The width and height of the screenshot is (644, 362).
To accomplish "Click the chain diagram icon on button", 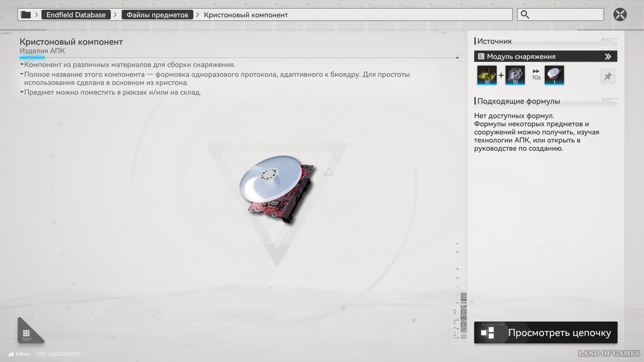I will point(488,333).
